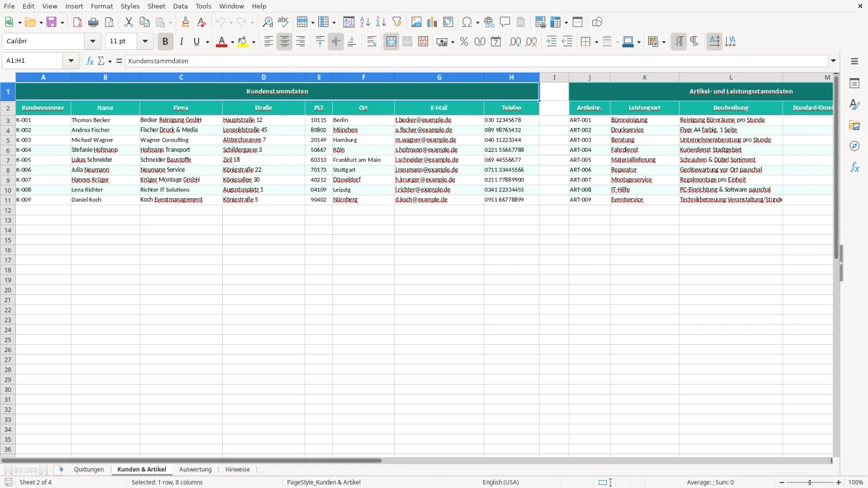Sort ascending A to Z
868x488 pixels.
click(365, 22)
